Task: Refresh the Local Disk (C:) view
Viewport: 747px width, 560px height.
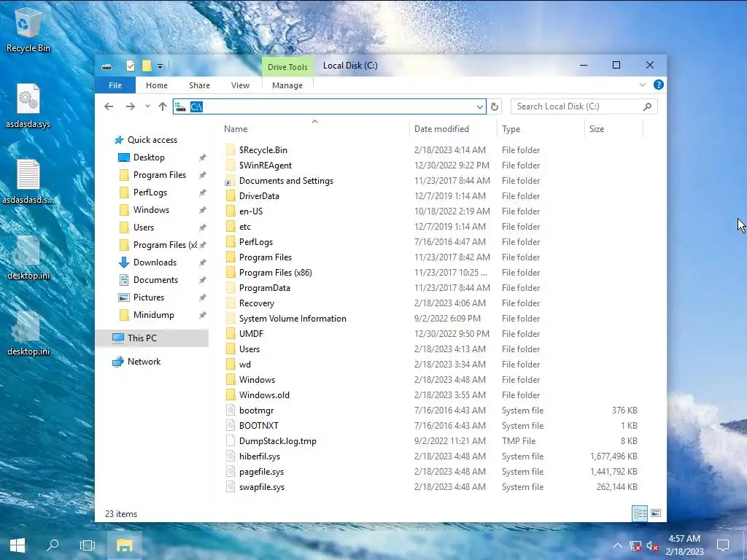Action: [x=495, y=106]
